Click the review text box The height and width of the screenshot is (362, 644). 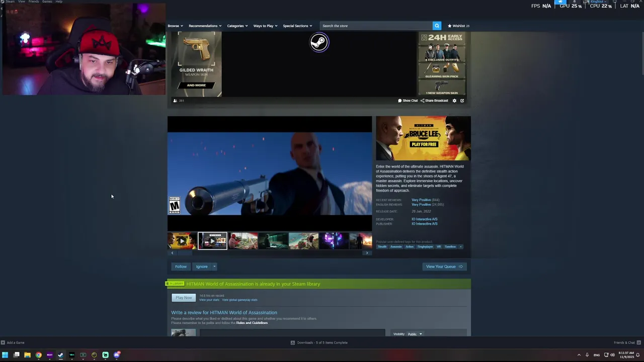pos(292,333)
